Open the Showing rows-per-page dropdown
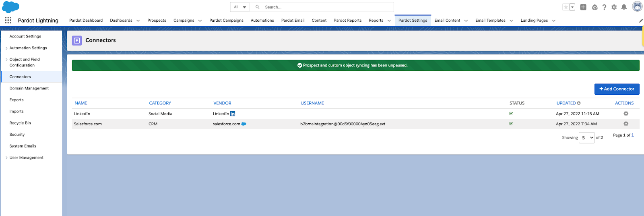Viewport: 644px width, 216px height. click(587, 138)
